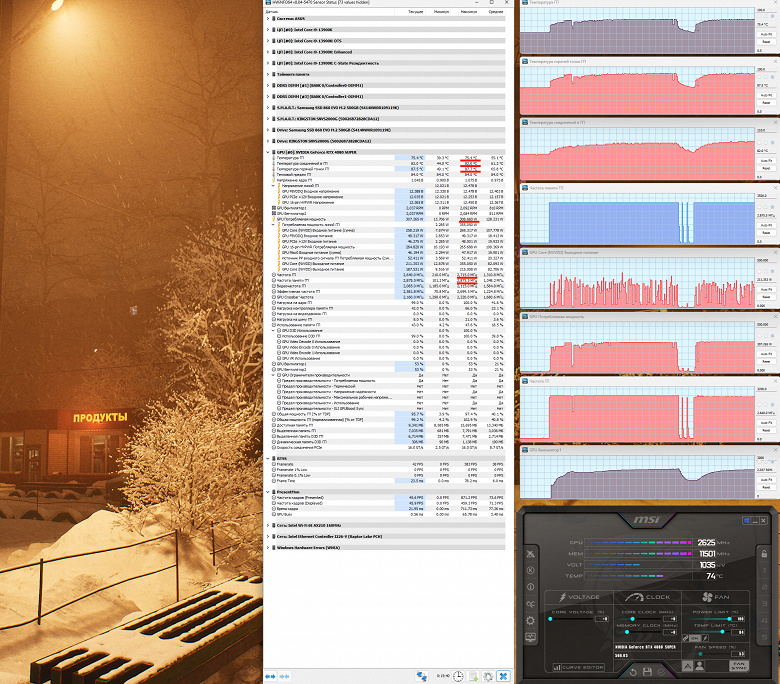Click the pencil edit icon beside ON

(705, 638)
